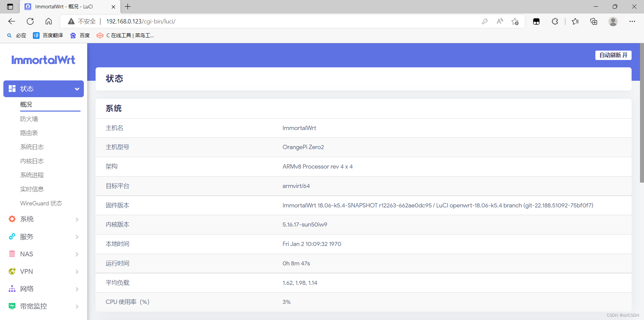
Task: Activate read aloud icon
Action: click(500, 21)
